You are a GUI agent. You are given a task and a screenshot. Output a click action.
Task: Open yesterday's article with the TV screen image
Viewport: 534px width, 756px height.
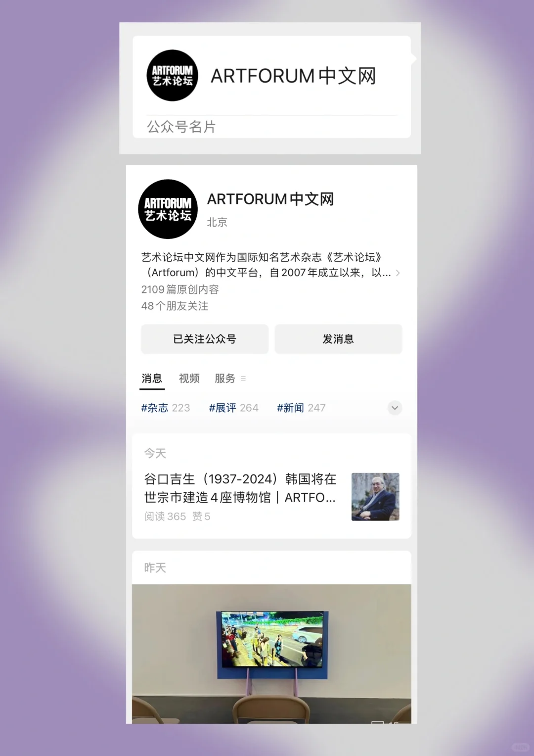click(271, 654)
